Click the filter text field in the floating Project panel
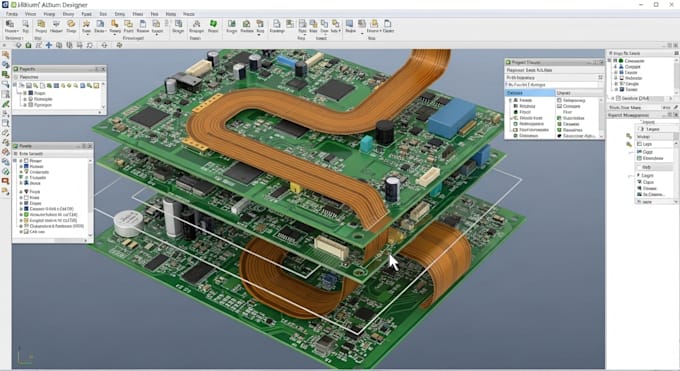680x371 pixels. (x=551, y=77)
